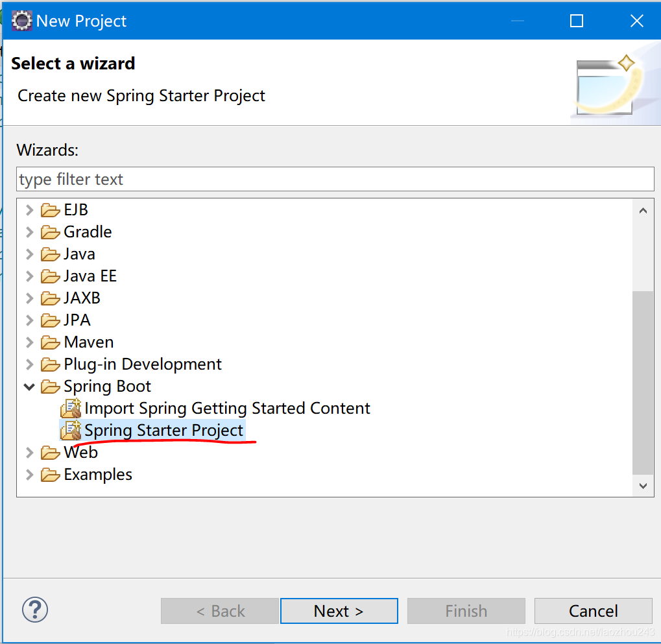Screen dimensions: 661x644
Task: Expand the JPA category
Action: (x=29, y=320)
